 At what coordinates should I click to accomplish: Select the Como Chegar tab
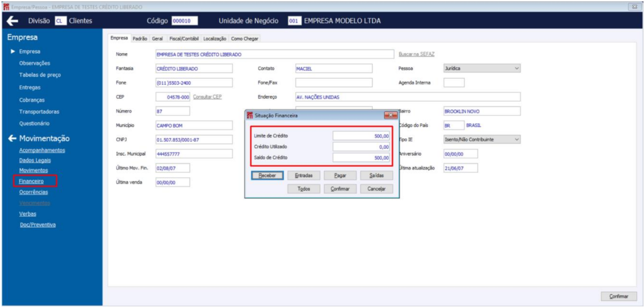point(245,39)
